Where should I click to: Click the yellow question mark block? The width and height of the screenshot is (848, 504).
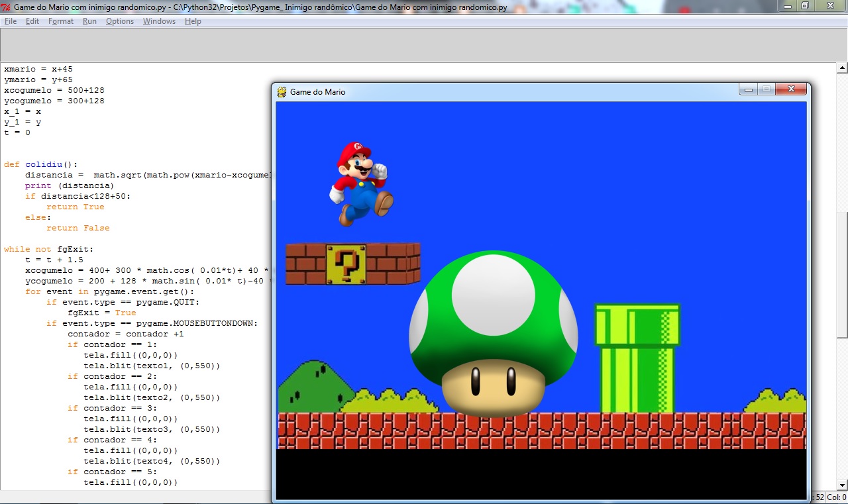coord(346,264)
